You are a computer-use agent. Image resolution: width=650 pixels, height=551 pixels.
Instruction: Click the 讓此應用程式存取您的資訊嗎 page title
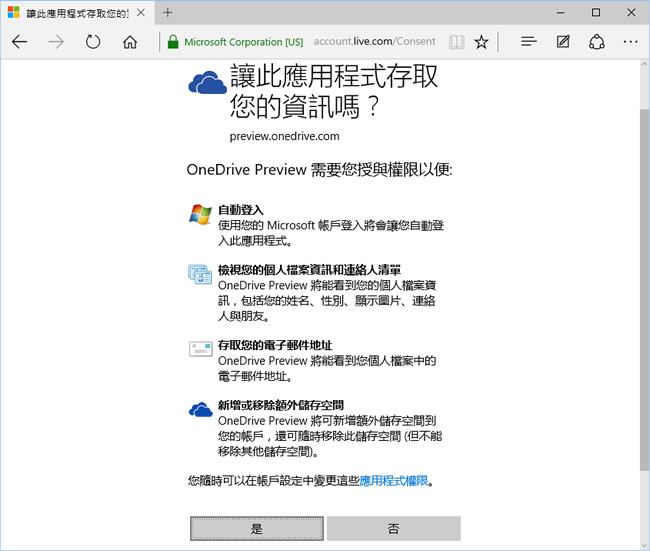click(x=334, y=91)
